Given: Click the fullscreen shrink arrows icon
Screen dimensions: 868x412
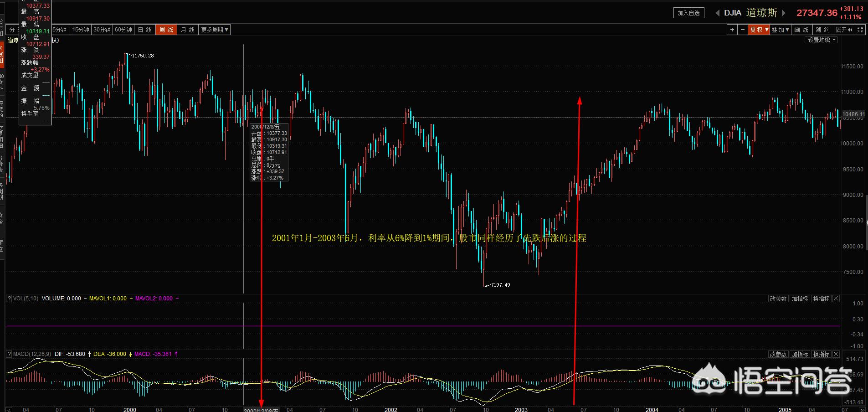Looking at the screenshot, I should (x=860, y=30).
